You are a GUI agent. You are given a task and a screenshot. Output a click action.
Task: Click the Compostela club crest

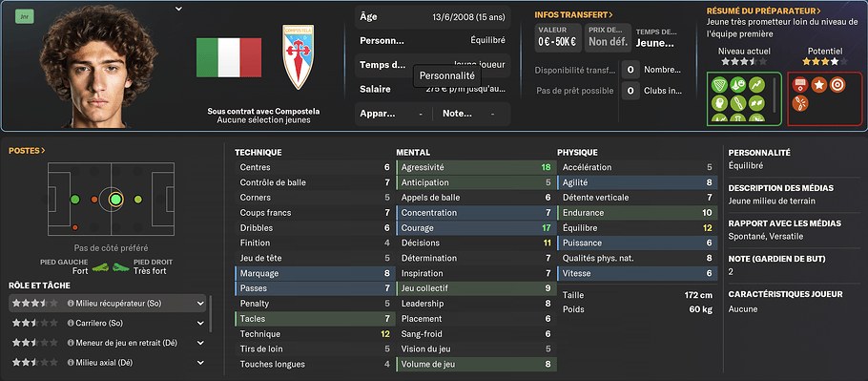click(299, 57)
